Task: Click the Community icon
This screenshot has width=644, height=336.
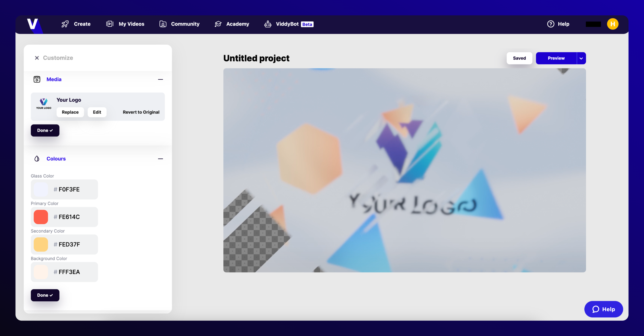Action: click(163, 24)
